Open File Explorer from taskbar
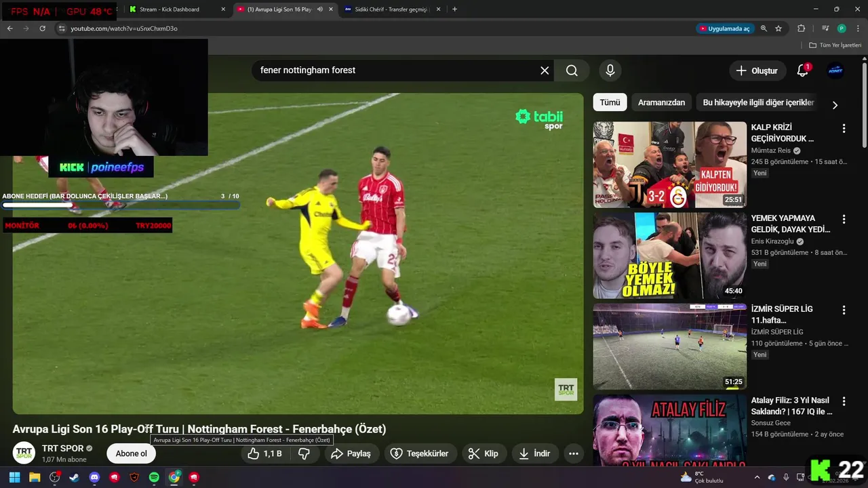The width and height of the screenshot is (868, 488). (x=35, y=477)
